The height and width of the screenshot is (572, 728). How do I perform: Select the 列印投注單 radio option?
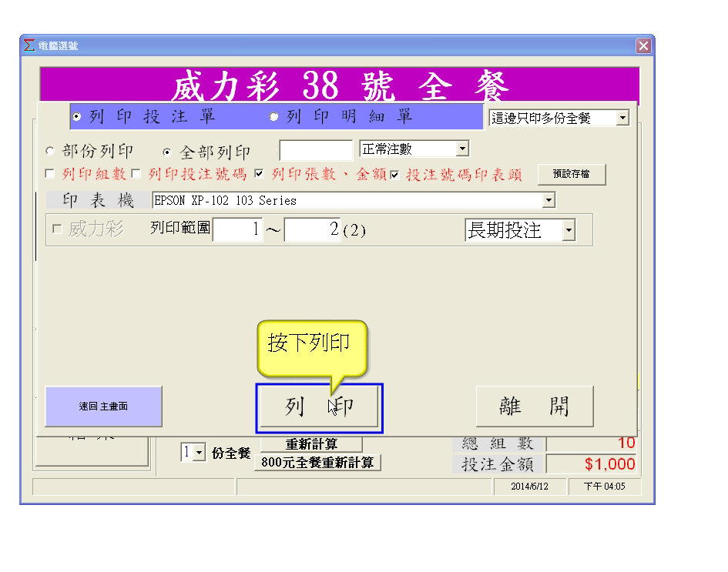(x=77, y=116)
